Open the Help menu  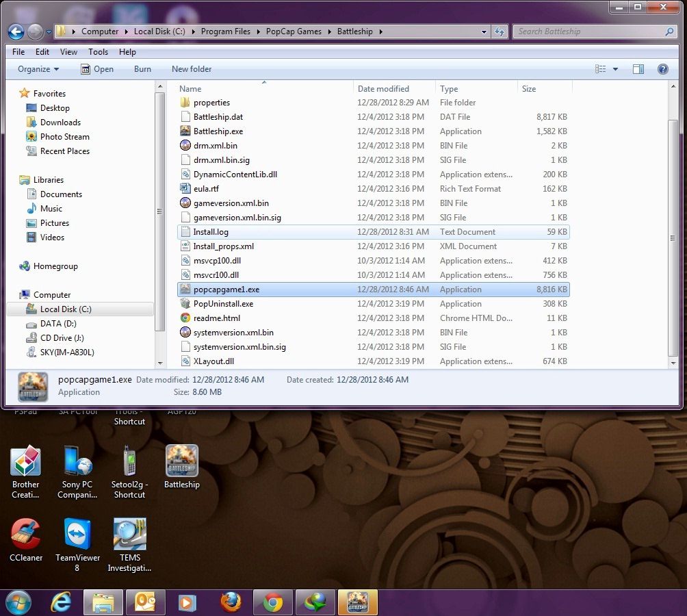(127, 52)
